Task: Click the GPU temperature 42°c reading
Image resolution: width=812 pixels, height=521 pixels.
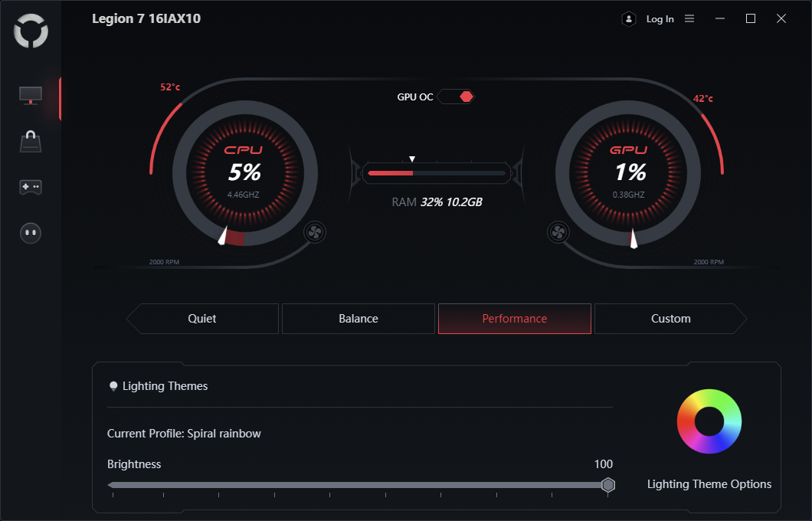Action: click(702, 98)
